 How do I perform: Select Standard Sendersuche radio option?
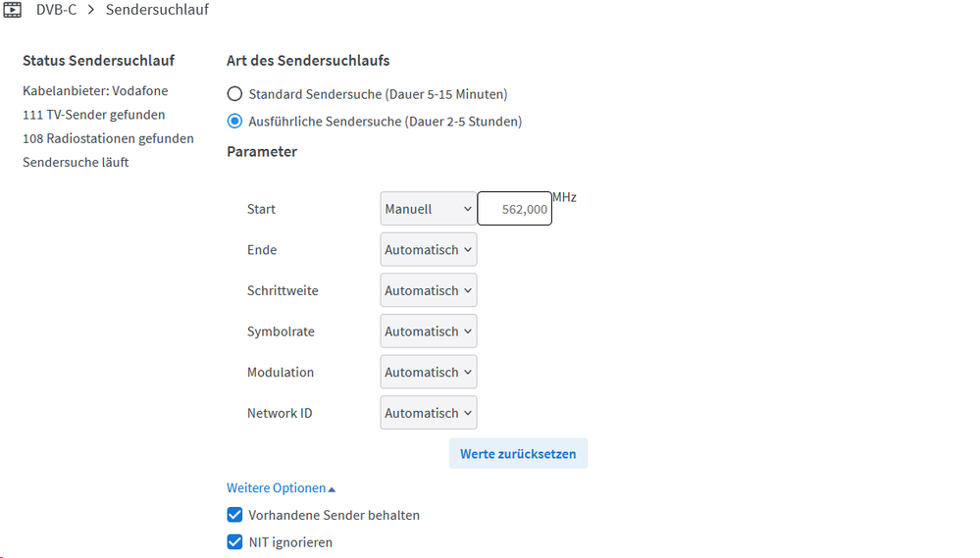[234, 94]
